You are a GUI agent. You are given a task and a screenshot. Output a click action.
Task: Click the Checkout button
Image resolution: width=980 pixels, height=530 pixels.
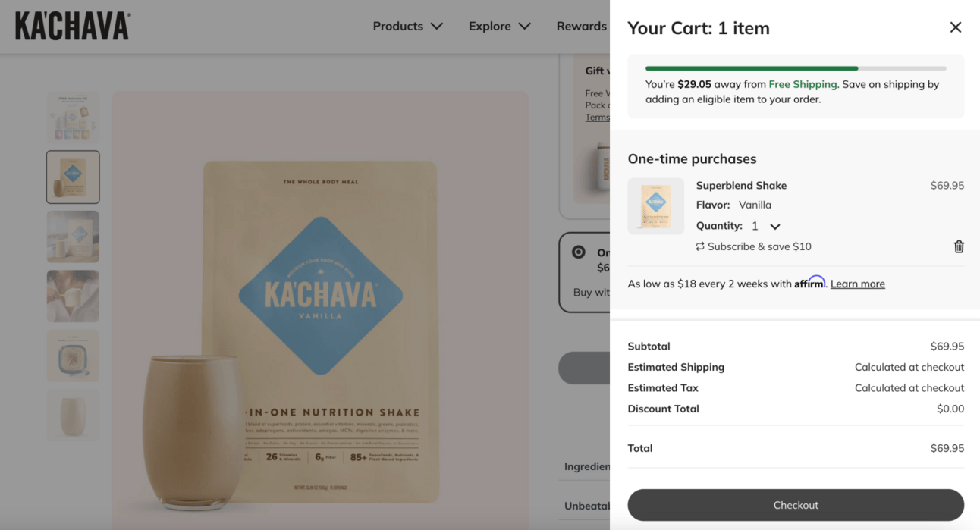click(x=796, y=505)
